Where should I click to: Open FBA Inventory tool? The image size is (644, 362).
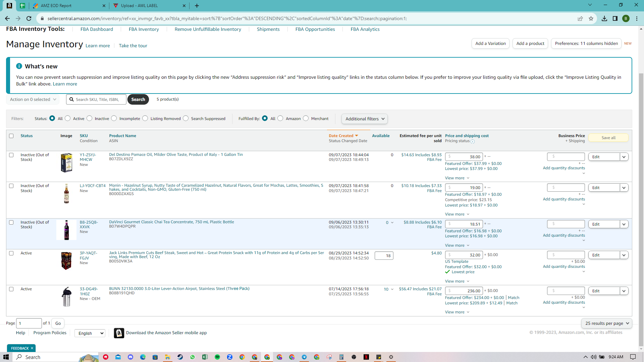click(144, 29)
